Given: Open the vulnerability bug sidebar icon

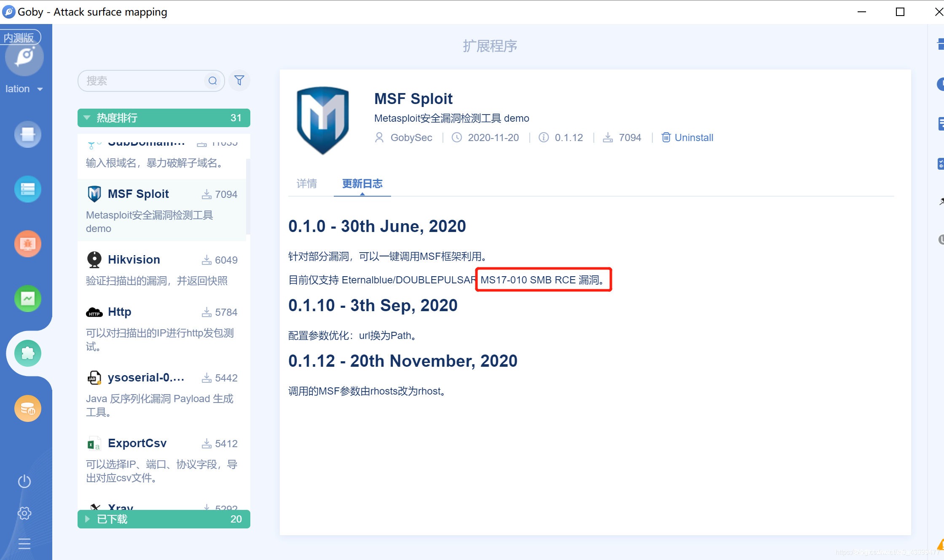Looking at the screenshot, I should click(x=28, y=244).
